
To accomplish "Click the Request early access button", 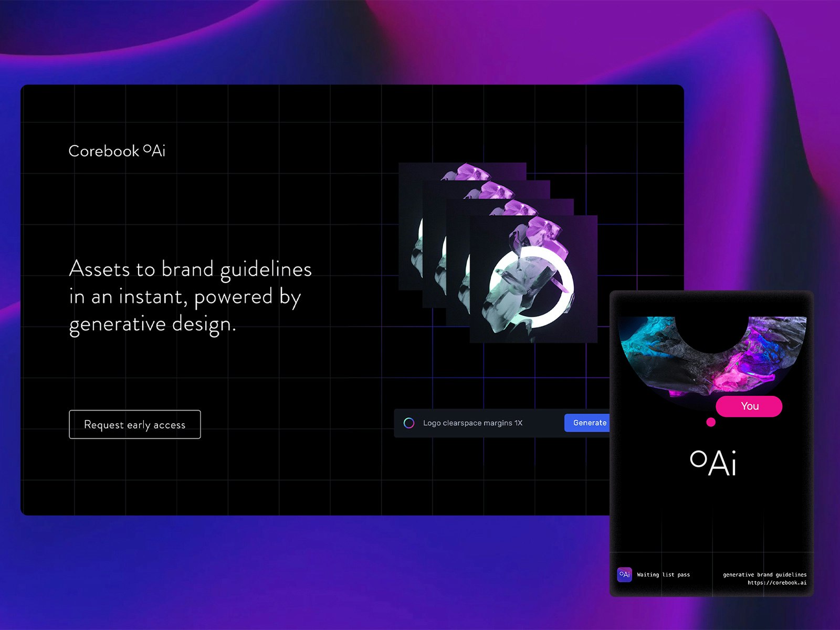I will [x=135, y=424].
